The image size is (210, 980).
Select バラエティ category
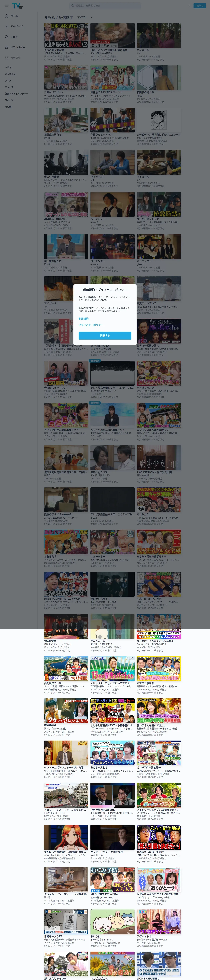pyautogui.click(x=10, y=74)
